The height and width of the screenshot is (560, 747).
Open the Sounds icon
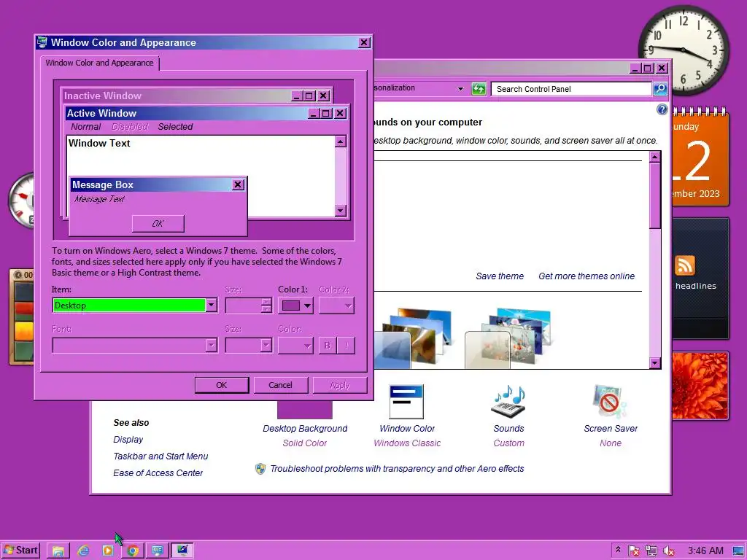click(508, 402)
